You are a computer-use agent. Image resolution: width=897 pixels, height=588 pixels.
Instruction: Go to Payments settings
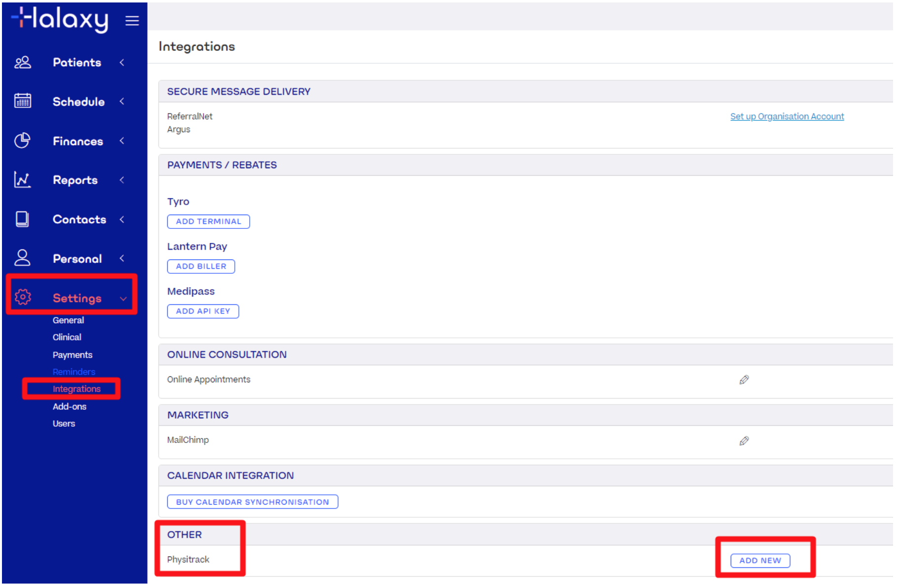click(72, 355)
